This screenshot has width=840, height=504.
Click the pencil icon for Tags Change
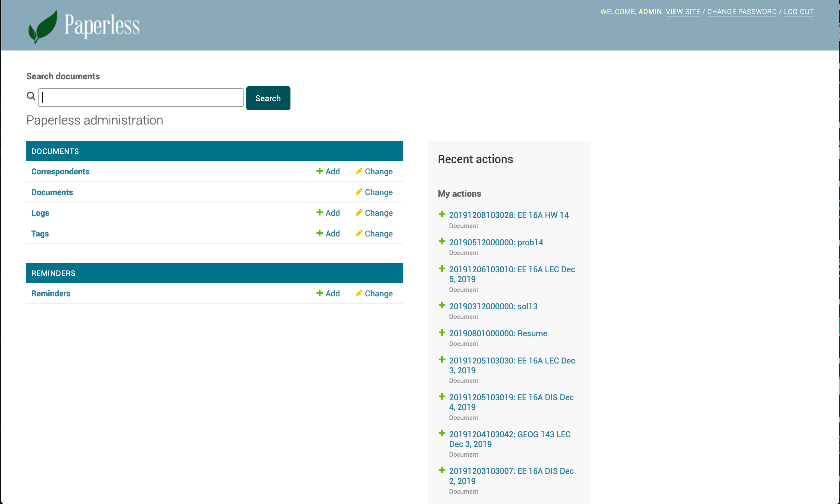click(x=359, y=233)
